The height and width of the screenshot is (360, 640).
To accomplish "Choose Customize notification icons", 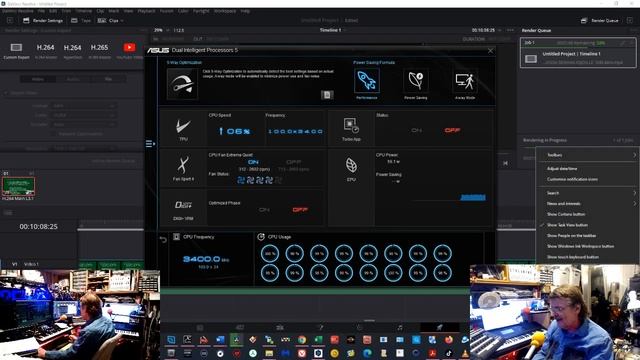I will click(572, 179).
